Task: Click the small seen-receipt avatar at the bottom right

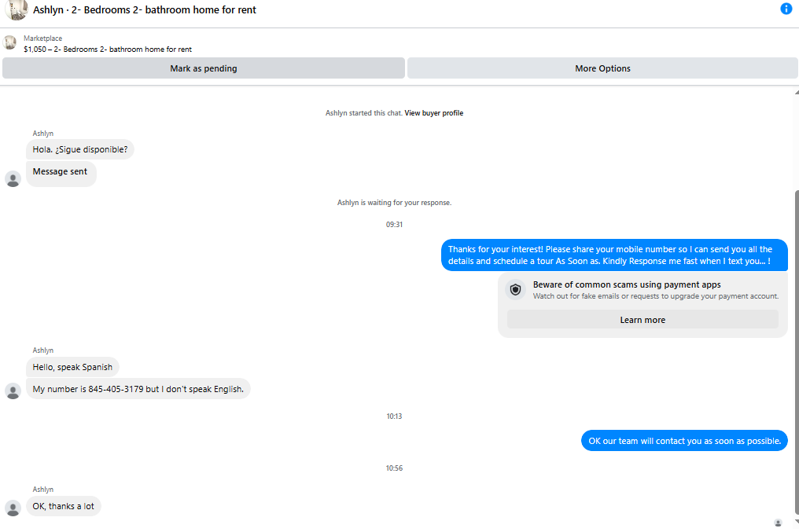Action: [778, 523]
